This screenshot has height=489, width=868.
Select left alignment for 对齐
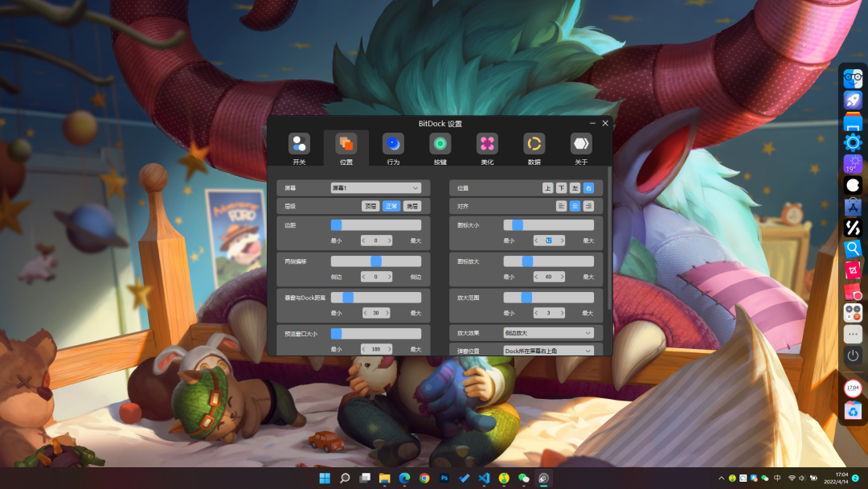click(x=562, y=206)
